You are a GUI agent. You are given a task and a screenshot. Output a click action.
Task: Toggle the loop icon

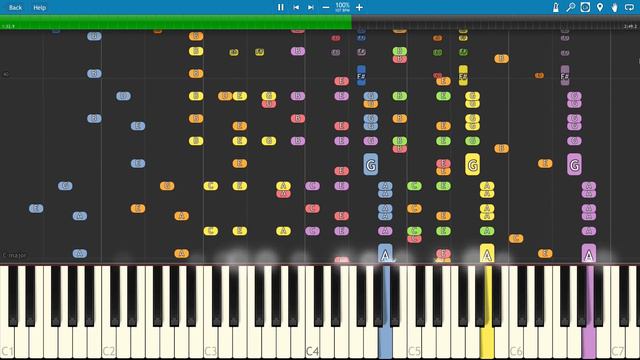pos(629,7)
